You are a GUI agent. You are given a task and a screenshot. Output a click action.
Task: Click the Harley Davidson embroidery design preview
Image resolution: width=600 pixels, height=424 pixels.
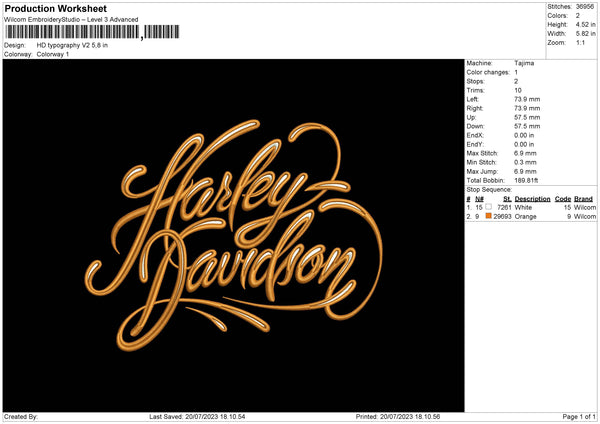coord(233,235)
